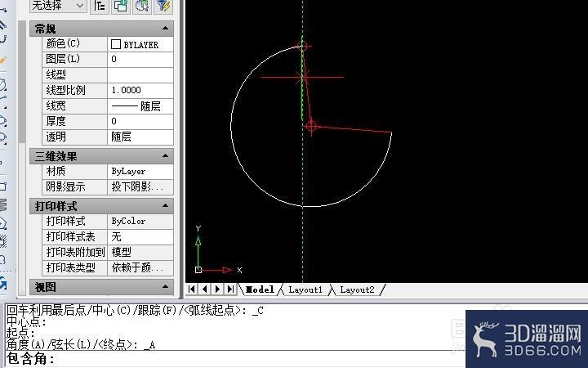Edit the 厚度 value field
The height and width of the screenshot is (368, 588).
click(140, 122)
